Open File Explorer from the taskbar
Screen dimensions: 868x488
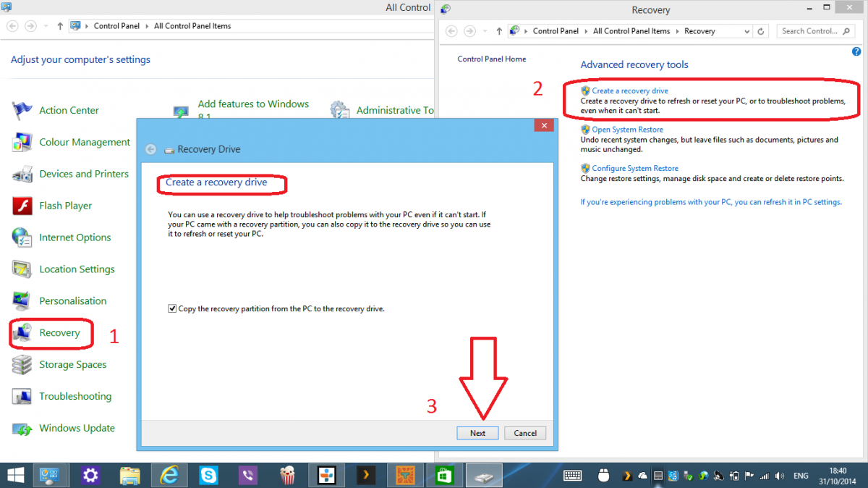(x=130, y=475)
